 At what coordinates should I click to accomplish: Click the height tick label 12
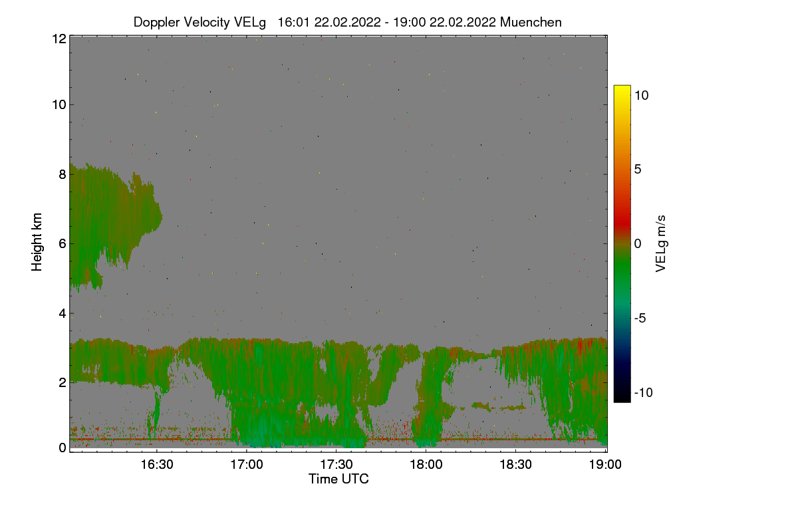click(59, 39)
